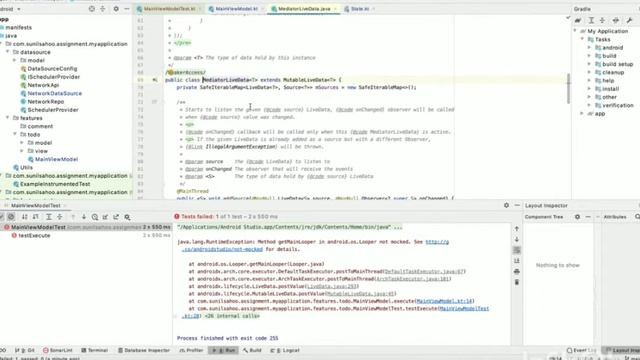
Task: Collapse the datasource folder
Action: pos(7,52)
